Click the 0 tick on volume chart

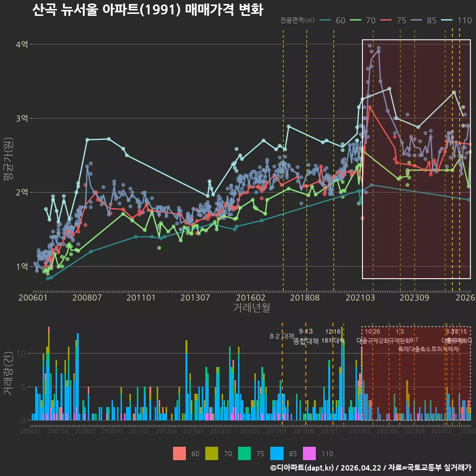23,421
